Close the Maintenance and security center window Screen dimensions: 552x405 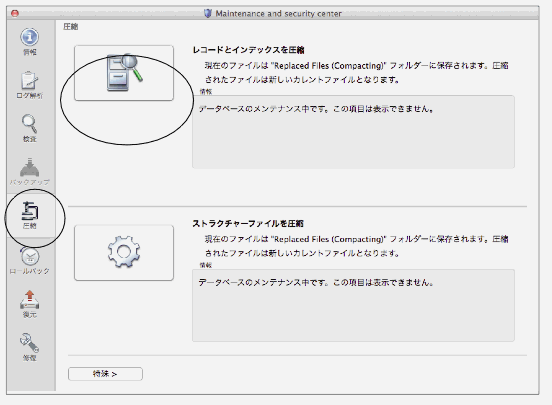click(x=15, y=13)
